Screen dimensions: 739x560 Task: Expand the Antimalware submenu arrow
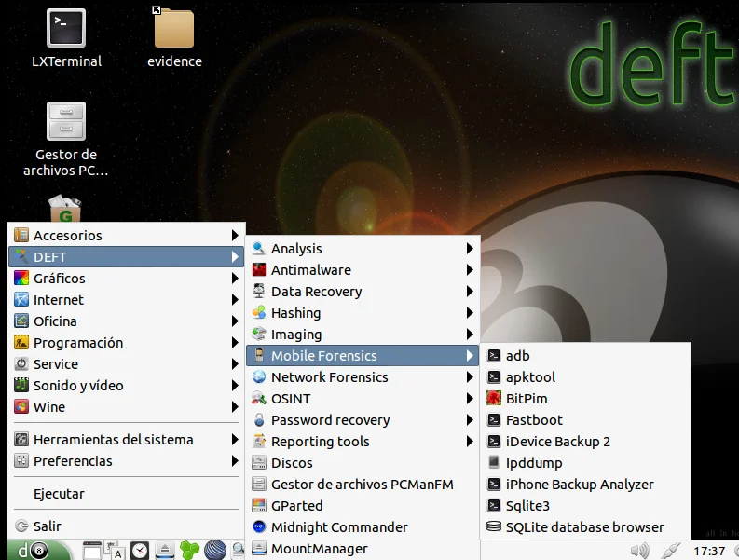[x=470, y=269]
